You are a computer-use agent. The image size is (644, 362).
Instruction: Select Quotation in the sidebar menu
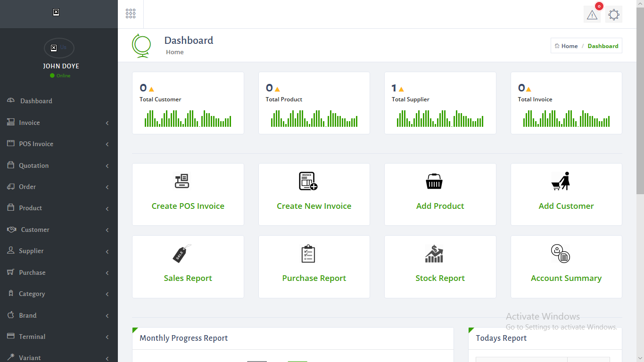tap(33, 165)
